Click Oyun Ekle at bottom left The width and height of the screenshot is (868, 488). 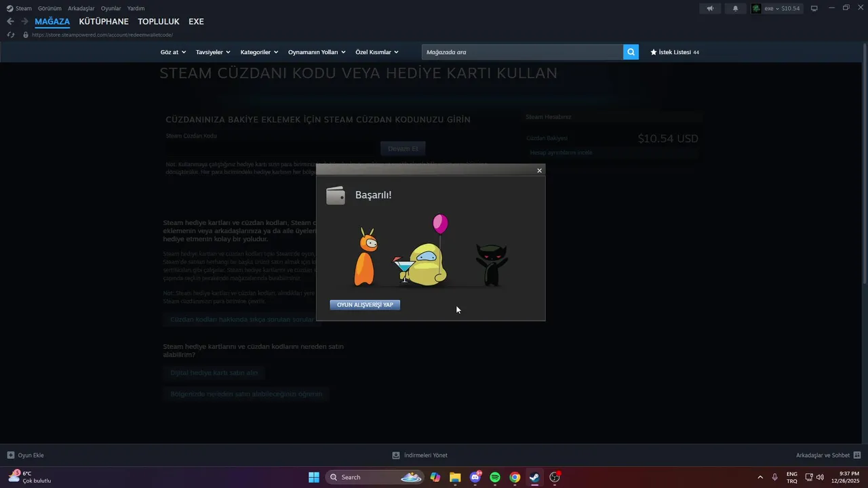tap(25, 455)
